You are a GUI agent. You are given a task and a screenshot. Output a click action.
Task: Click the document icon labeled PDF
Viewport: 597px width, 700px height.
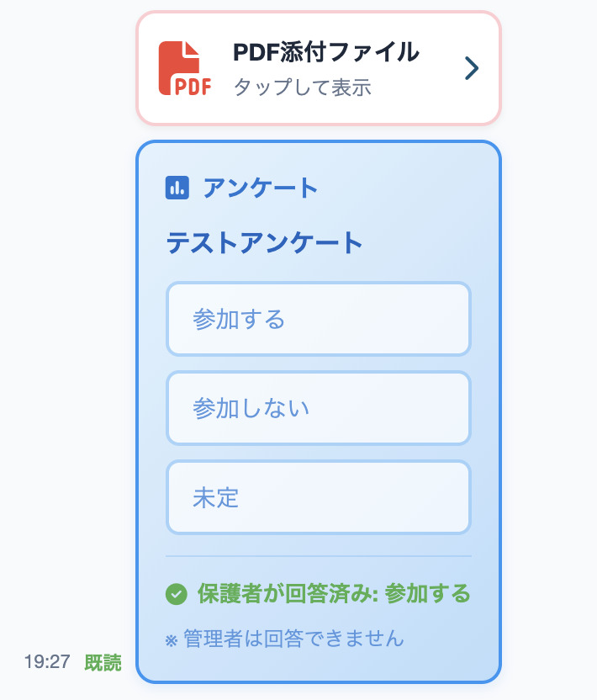[x=182, y=67]
